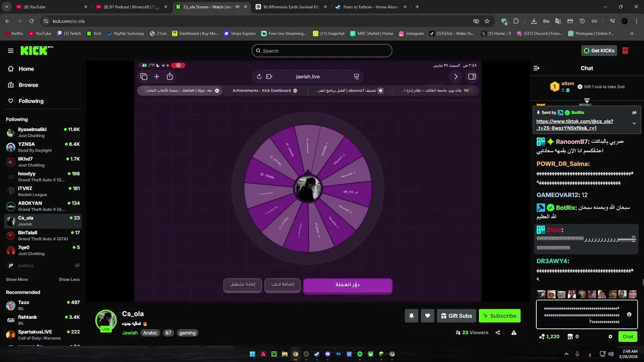
Task: Open Chrome downloads icon
Action: coord(534,21)
